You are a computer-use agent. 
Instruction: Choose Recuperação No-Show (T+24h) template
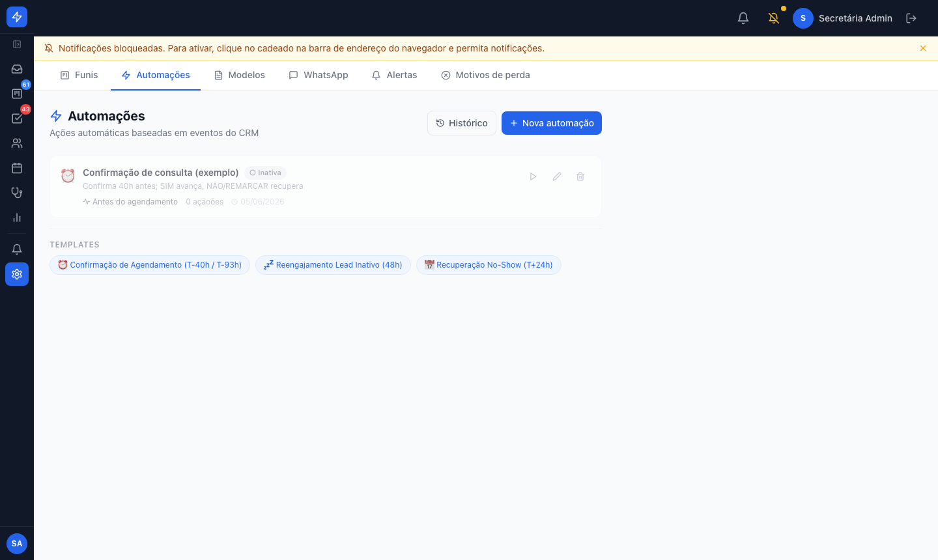489,265
